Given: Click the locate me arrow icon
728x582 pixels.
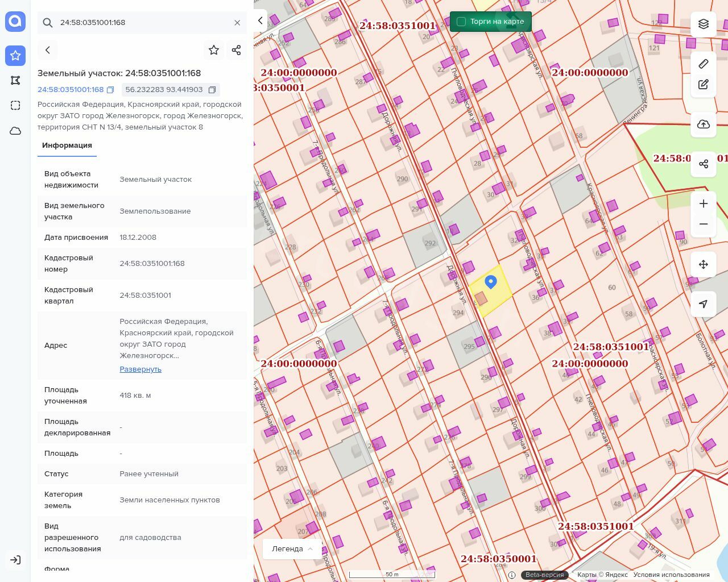Looking at the screenshot, I should [x=704, y=304].
